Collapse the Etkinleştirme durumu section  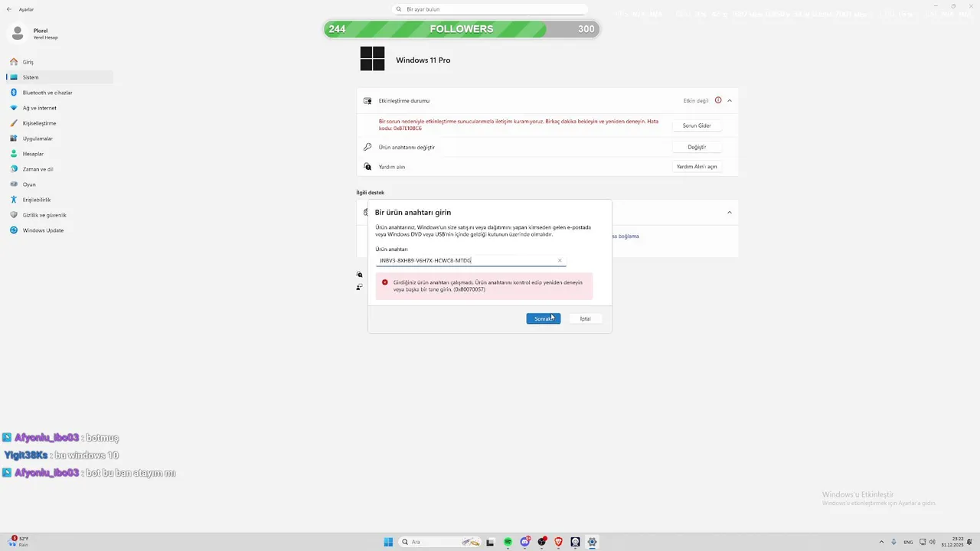tap(730, 100)
